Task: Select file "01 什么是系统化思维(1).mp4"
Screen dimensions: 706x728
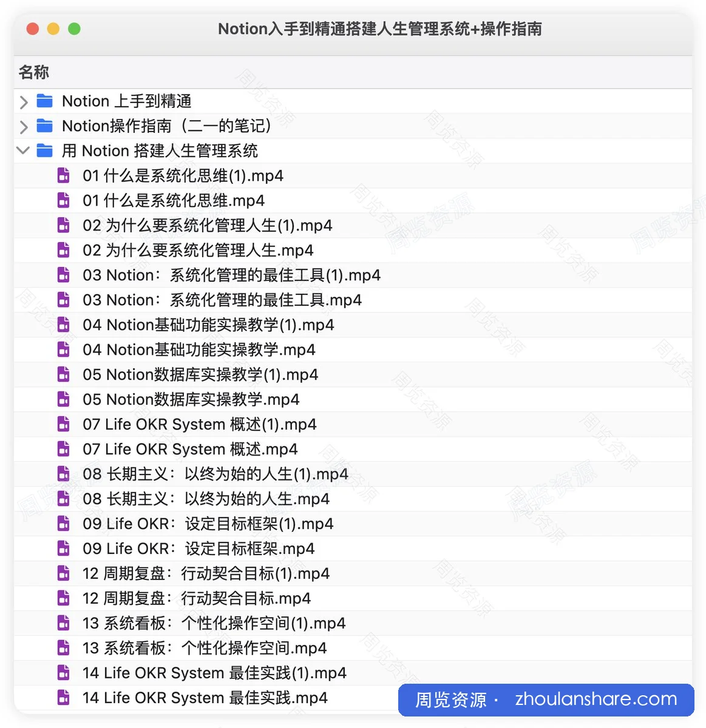Action: coord(183,175)
